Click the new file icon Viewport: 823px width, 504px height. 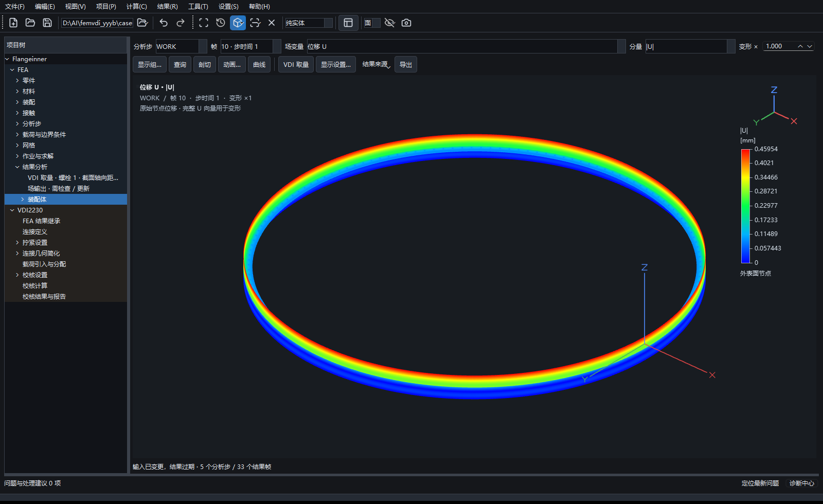[13, 23]
